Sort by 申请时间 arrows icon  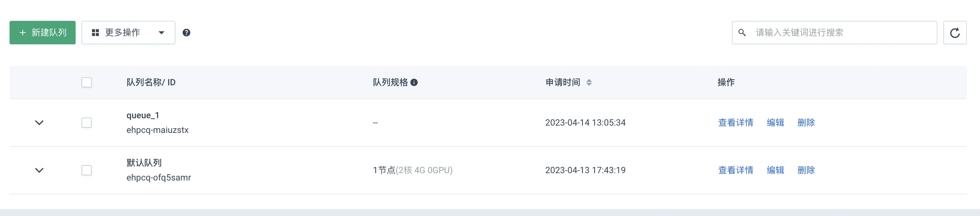click(589, 82)
